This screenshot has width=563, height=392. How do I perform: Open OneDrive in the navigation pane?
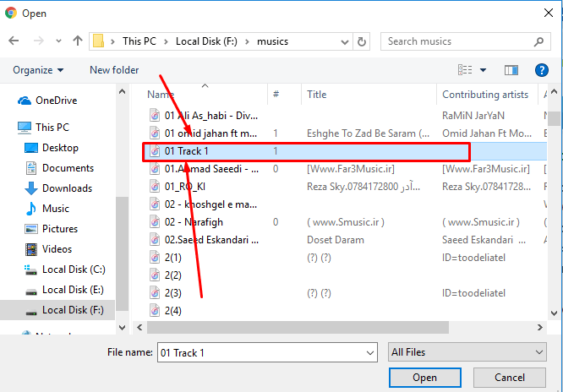point(56,101)
